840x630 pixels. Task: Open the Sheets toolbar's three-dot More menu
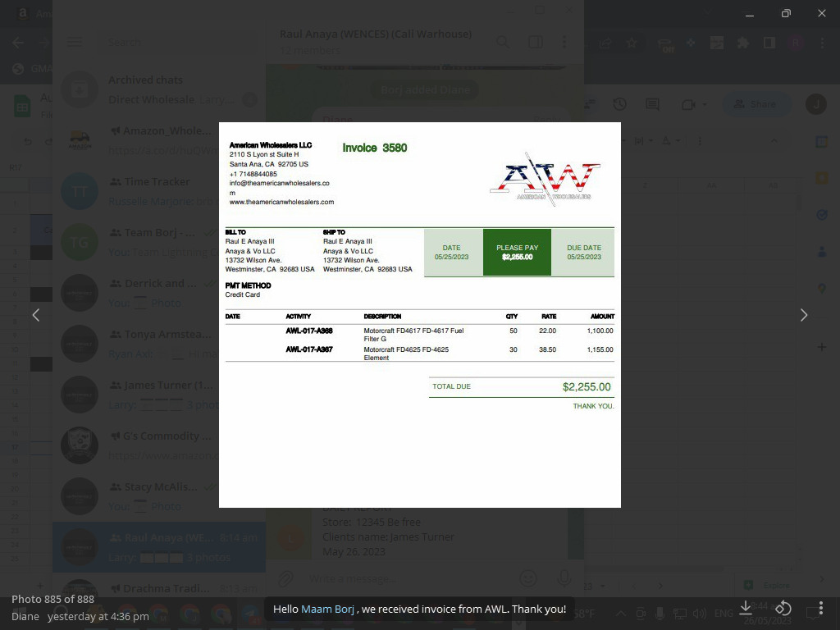tap(700, 141)
